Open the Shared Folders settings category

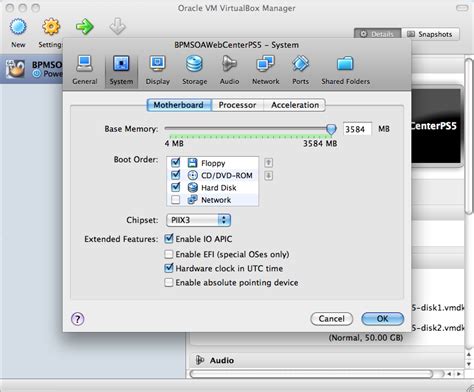pyautogui.click(x=345, y=70)
